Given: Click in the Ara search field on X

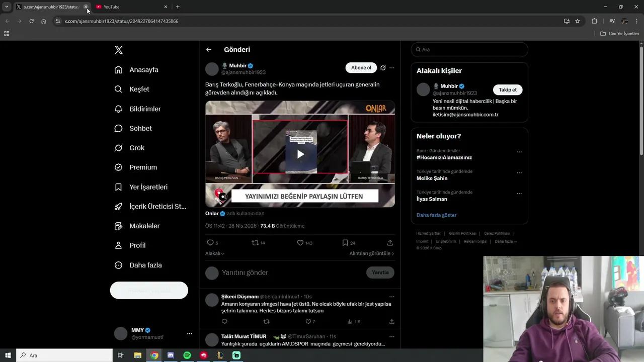Looking at the screenshot, I should 469,50.
